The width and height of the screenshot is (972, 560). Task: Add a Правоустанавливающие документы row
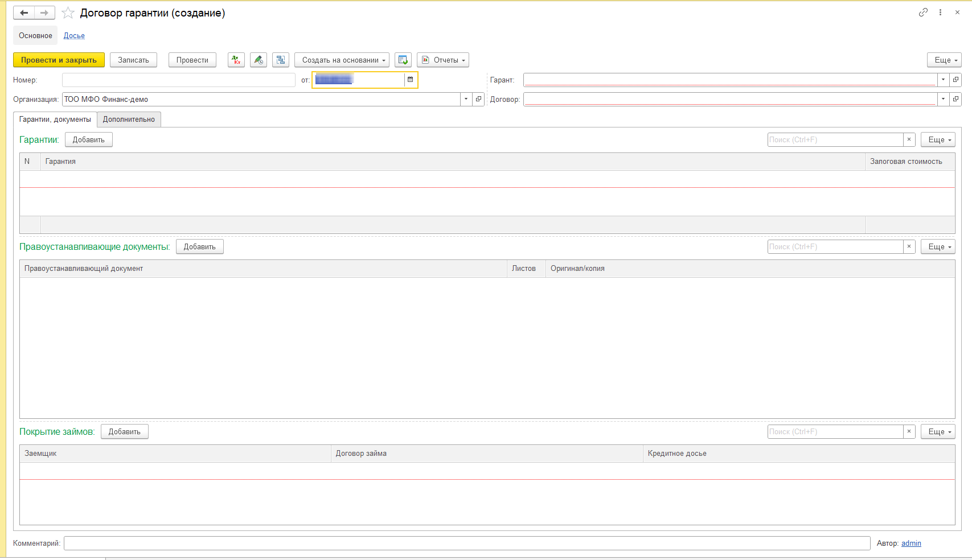[x=200, y=246]
